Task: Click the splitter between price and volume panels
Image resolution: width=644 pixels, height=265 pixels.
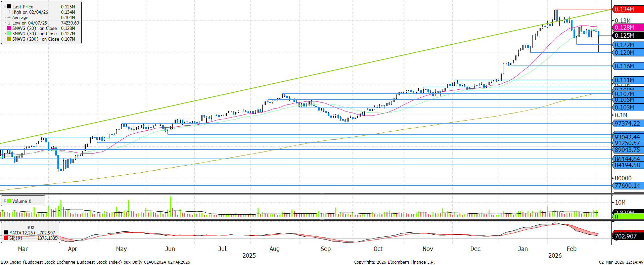Action: (x=322, y=194)
